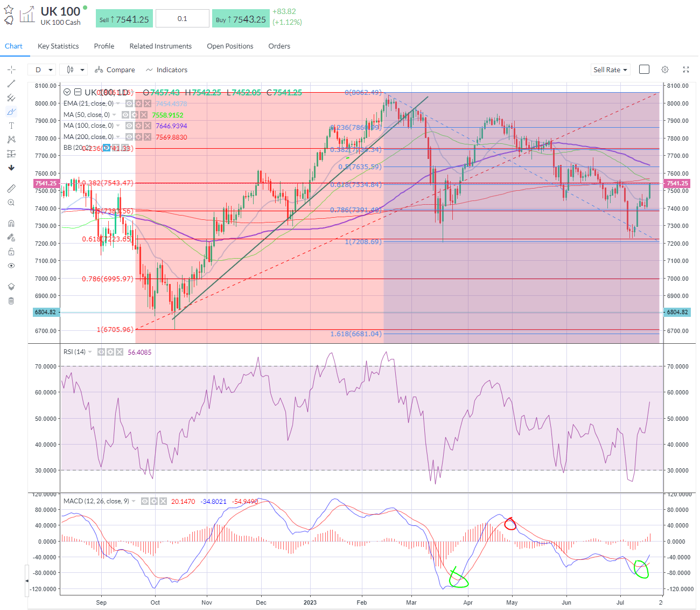Switch to the Related Instruments tab
Image resolution: width=700 pixels, height=610 pixels.
[x=160, y=46]
